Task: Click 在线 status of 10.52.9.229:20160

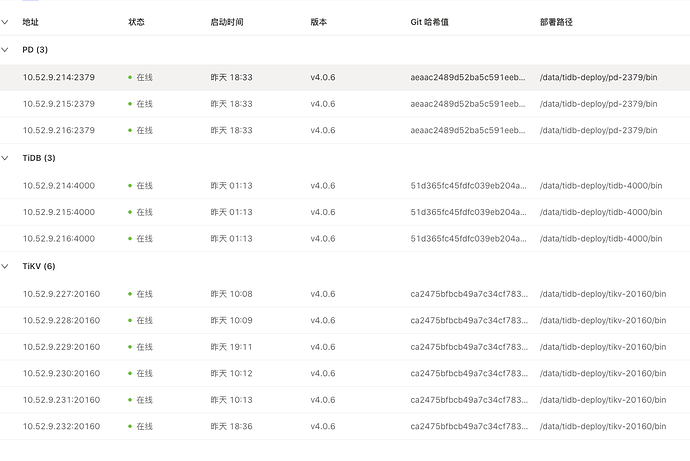Action: coord(140,347)
